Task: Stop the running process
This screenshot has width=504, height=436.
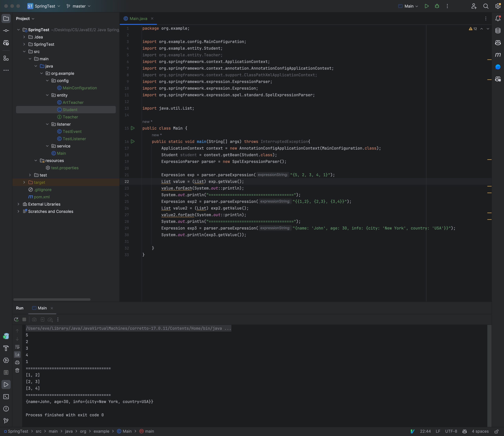Action: coord(24,319)
